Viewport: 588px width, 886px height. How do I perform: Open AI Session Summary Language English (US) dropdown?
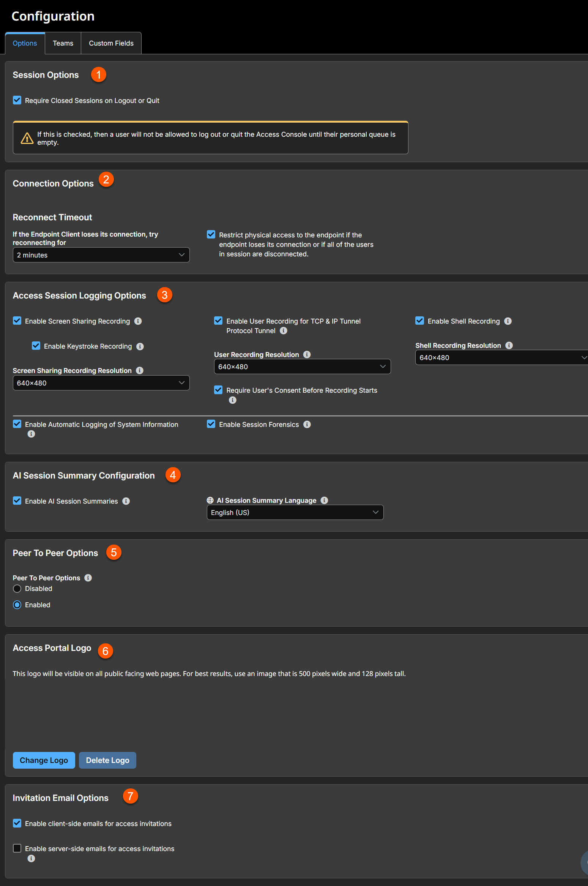295,512
